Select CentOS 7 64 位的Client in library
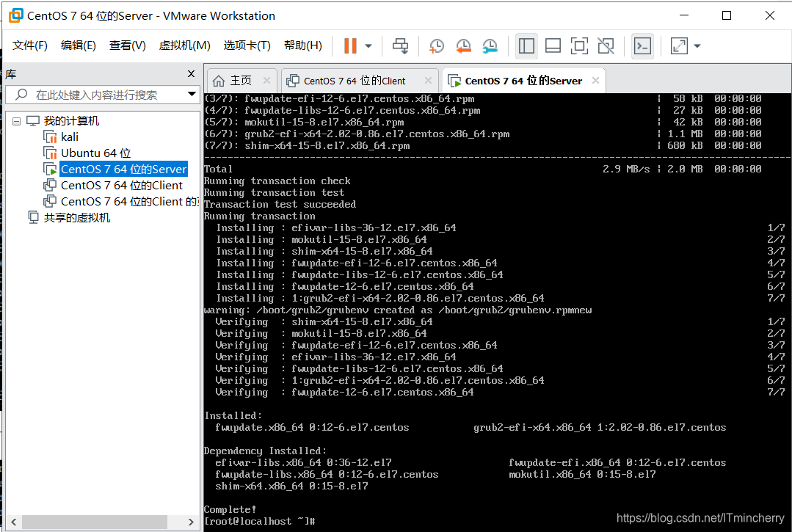This screenshot has width=792, height=532. (122, 185)
